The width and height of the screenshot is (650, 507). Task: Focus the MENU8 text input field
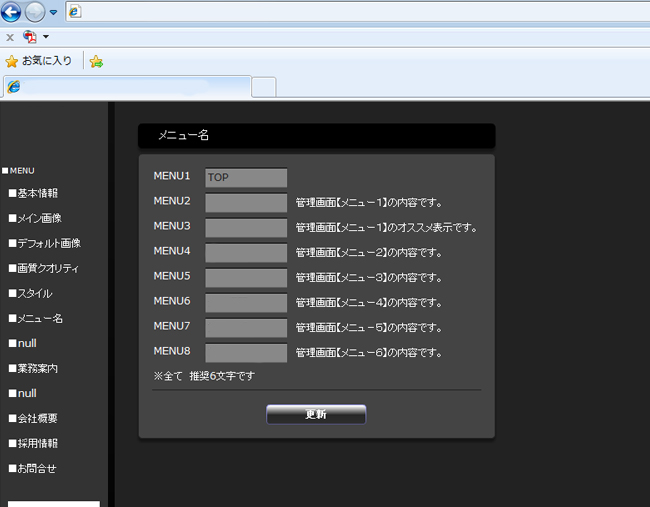pos(246,353)
